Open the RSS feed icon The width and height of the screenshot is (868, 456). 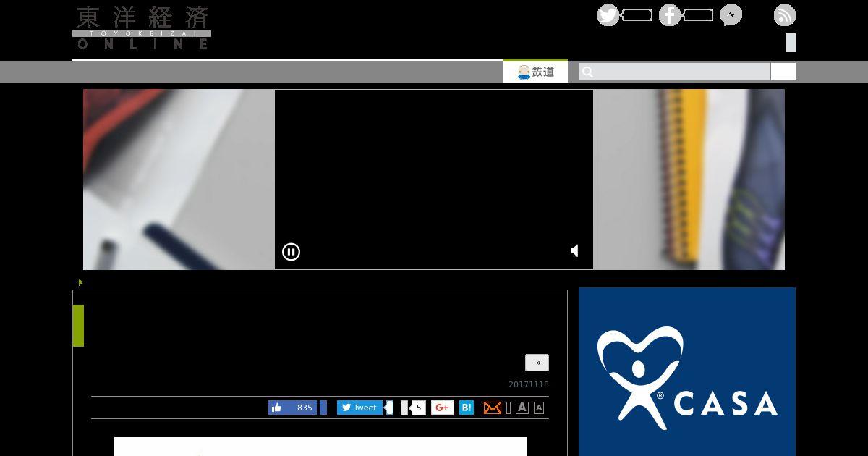[785, 15]
